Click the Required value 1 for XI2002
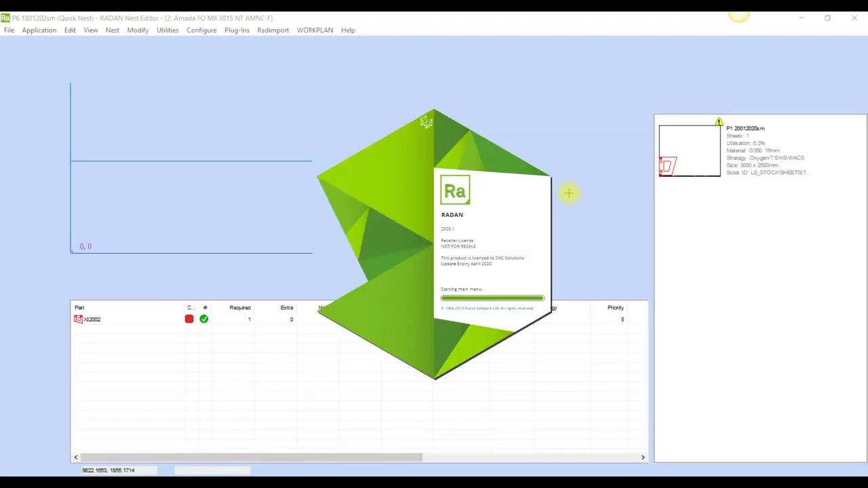 pyautogui.click(x=249, y=319)
